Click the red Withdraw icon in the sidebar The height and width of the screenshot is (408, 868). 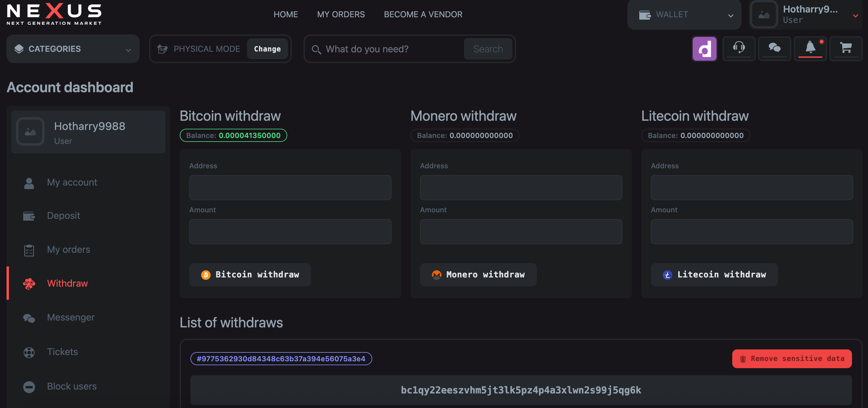[x=29, y=284]
